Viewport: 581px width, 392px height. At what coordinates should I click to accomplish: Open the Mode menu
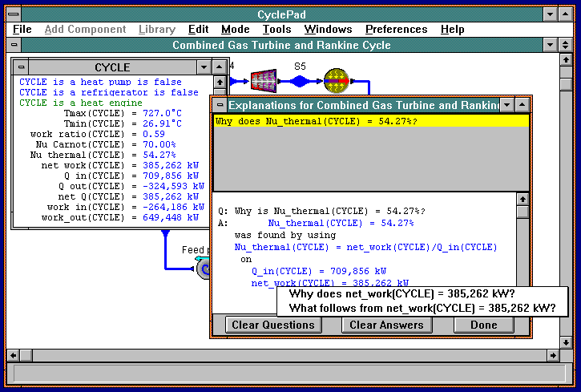[x=236, y=30]
